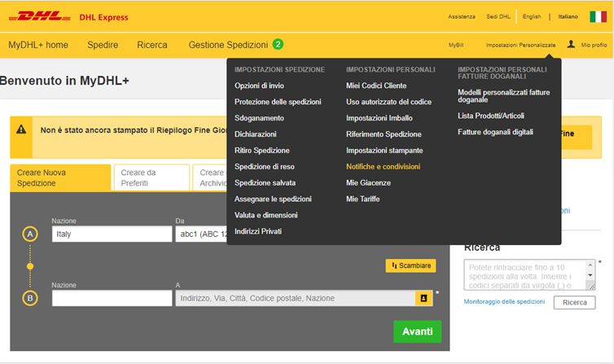The height and width of the screenshot is (364, 614).
Task: Click the Mio profilo user icon
Action: coord(571,44)
